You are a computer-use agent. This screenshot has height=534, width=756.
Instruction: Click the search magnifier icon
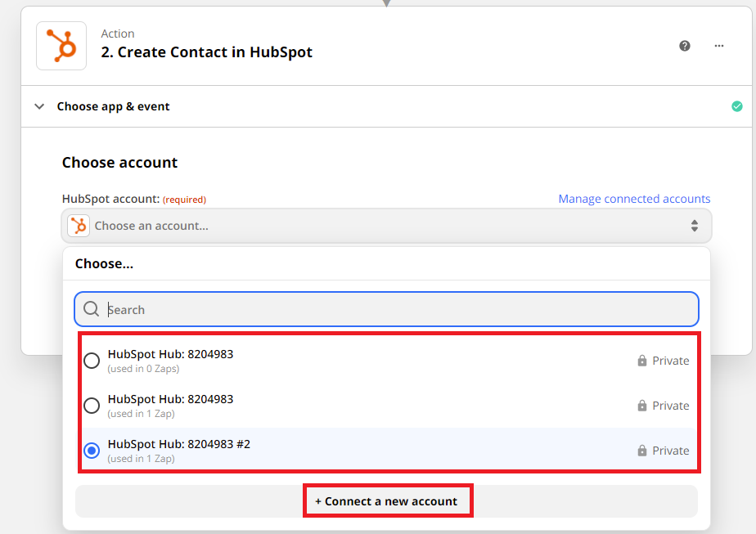click(91, 309)
